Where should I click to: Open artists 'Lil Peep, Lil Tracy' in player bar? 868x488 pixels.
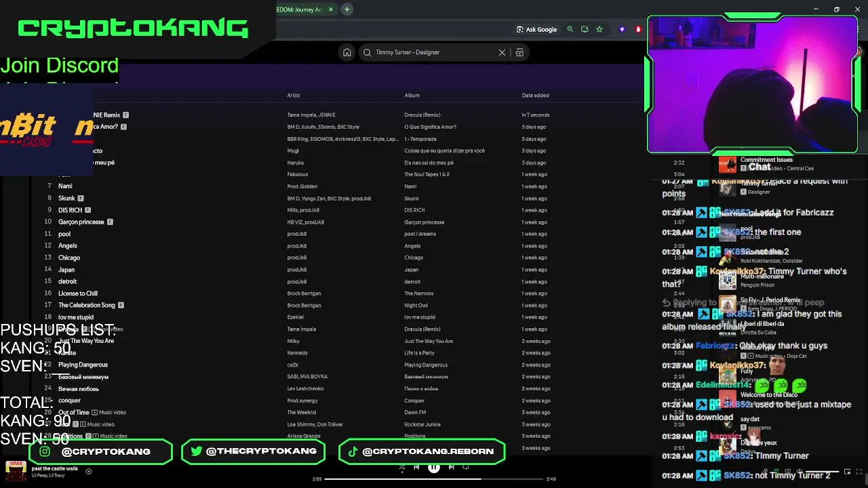[x=47, y=475]
